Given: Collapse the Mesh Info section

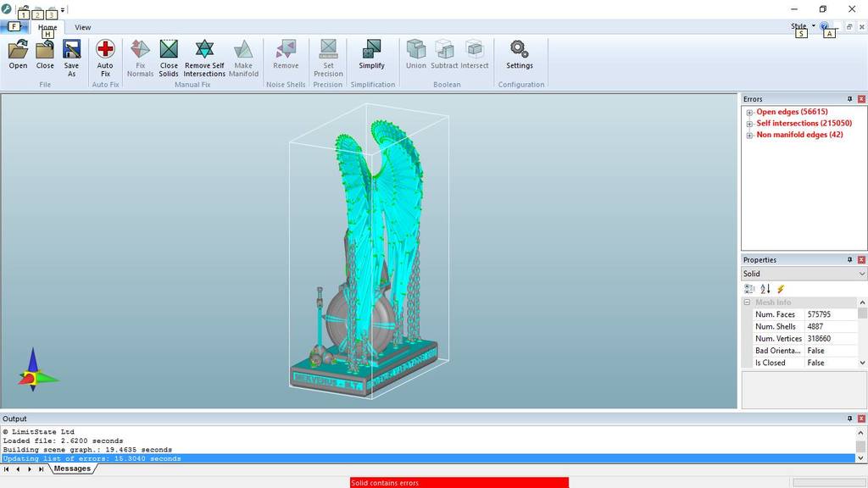Looking at the screenshot, I should (x=747, y=302).
